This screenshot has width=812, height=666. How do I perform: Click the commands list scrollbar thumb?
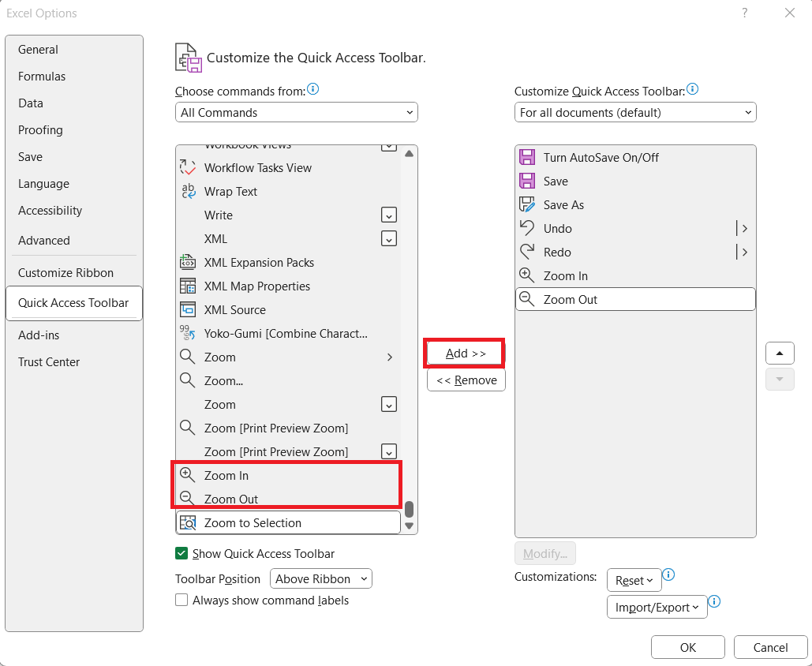[x=409, y=509]
